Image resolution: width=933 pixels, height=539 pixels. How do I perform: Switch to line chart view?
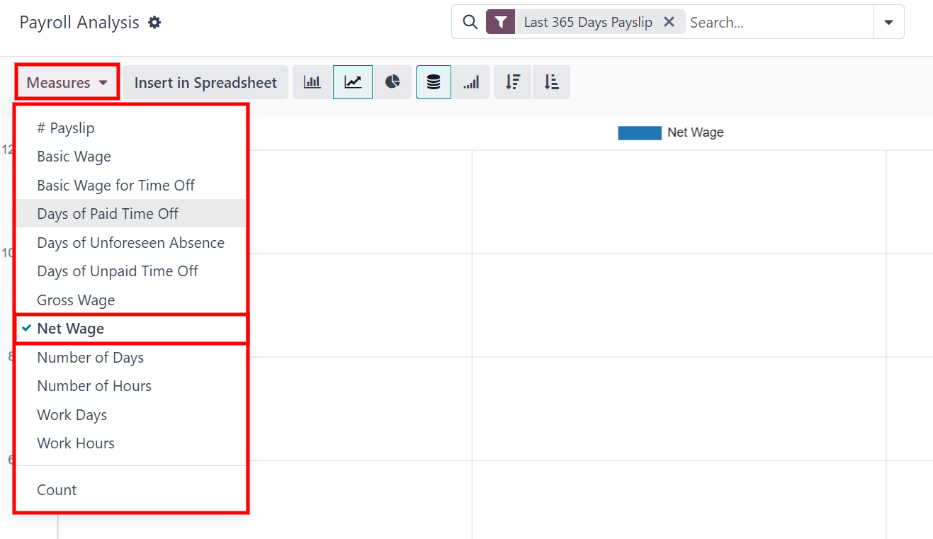(x=353, y=82)
